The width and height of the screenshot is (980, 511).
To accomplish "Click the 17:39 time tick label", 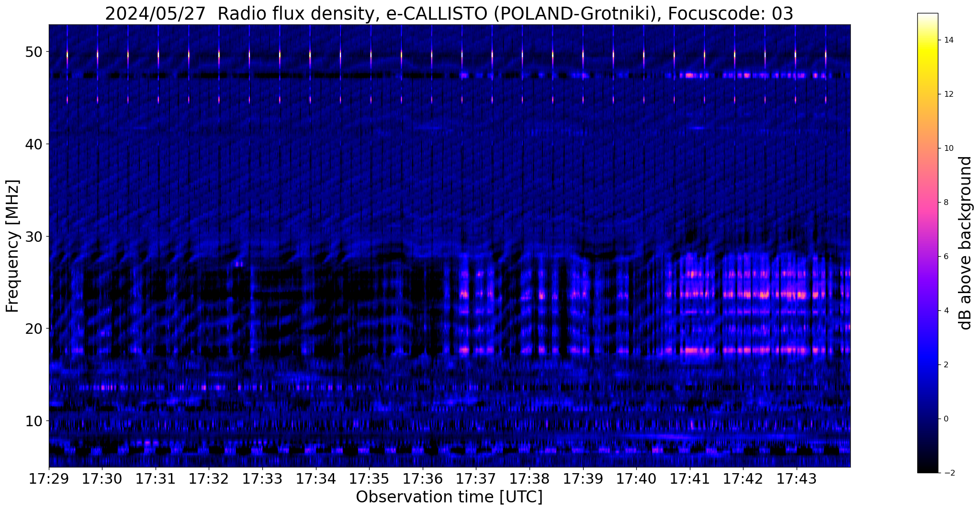I will 583,479.
